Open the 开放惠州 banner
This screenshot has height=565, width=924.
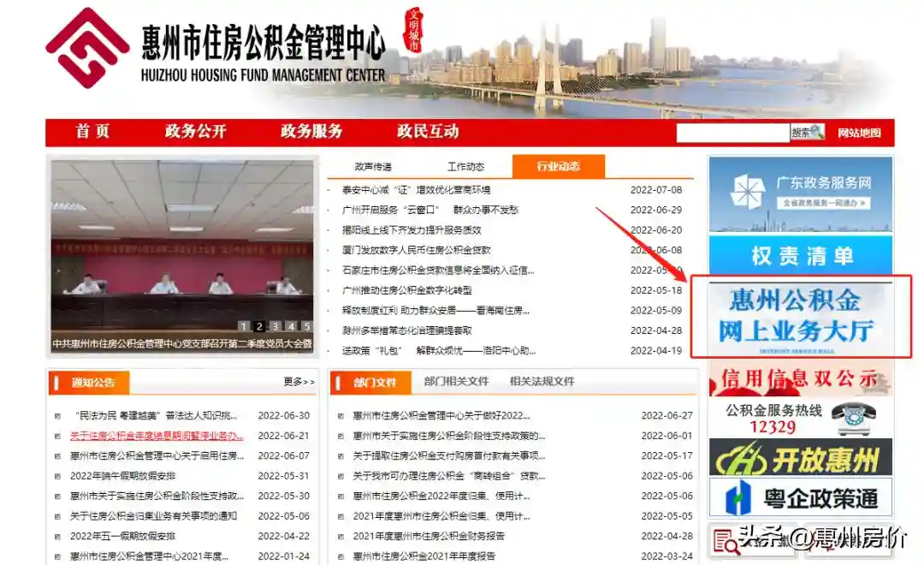tap(800, 458)
